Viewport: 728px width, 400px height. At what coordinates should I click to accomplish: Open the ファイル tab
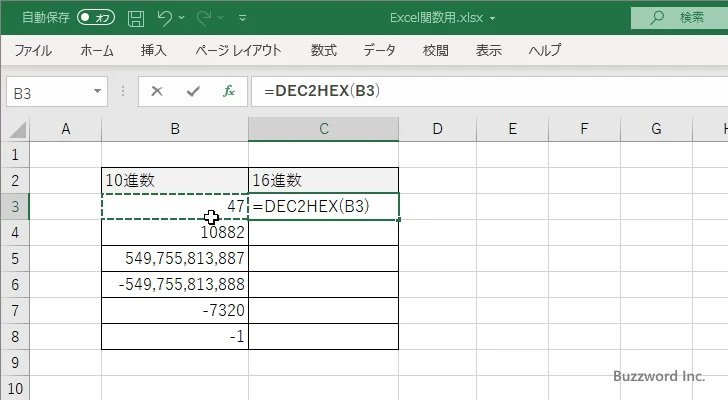point(33,50)
